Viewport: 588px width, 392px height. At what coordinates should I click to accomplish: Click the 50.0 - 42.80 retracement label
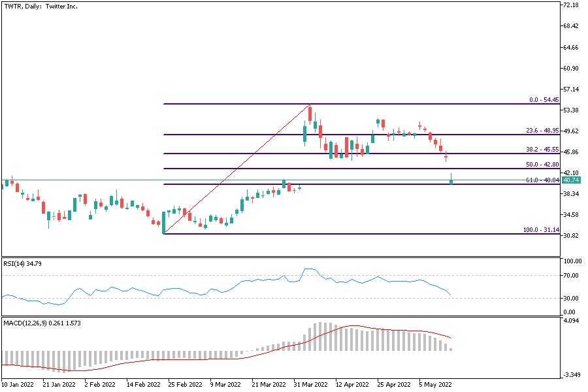[542, 165]
